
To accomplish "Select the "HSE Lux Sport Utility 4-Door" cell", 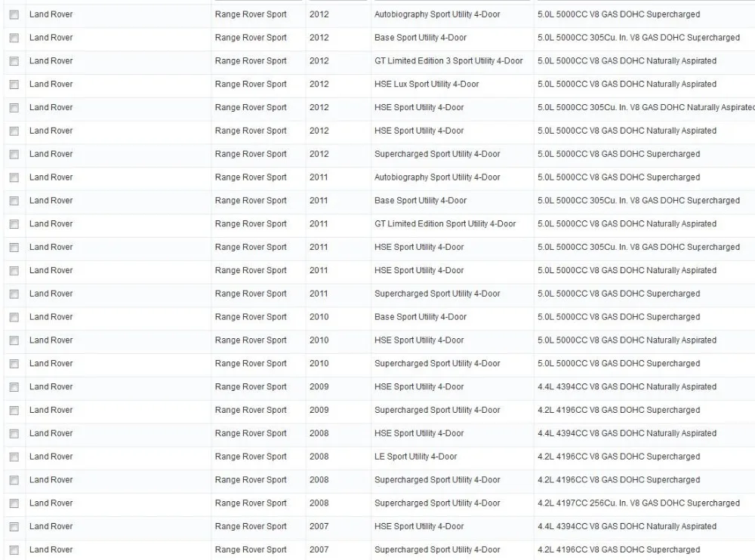I will tap(427, 85).
